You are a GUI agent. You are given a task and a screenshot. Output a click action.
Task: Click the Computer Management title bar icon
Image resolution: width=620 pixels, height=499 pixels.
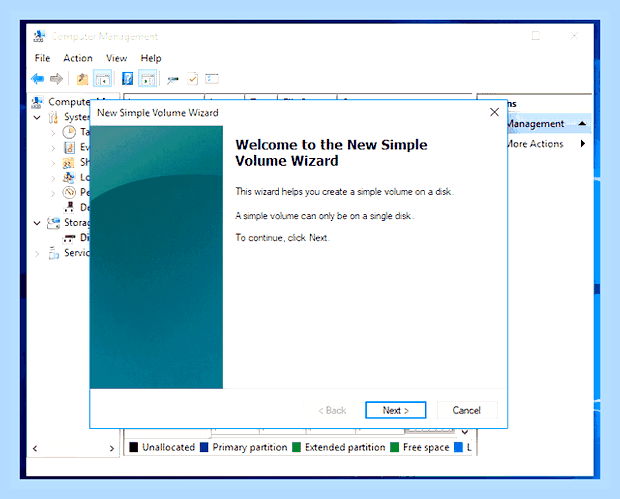tap(39, 36)
